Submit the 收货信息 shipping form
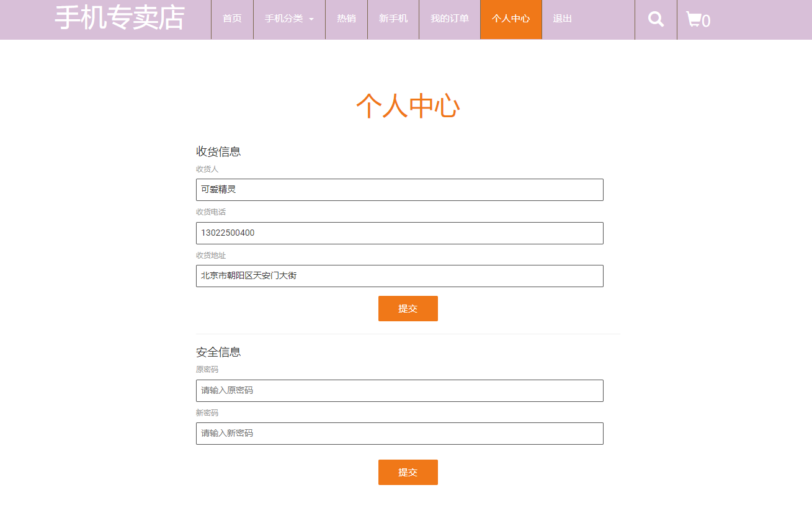Viewport: 812px width, 521px height. pos(408,308)
